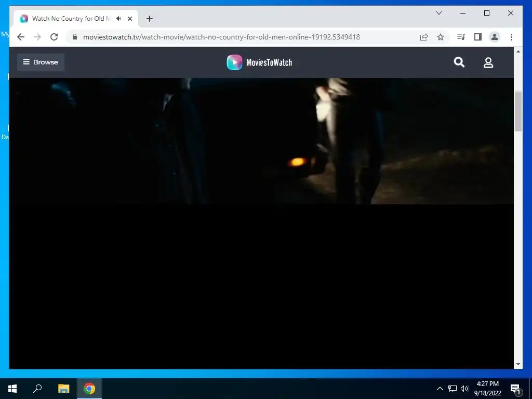This screenshot has width=532, height=399.
Task: Click the Chrome taskbar icon
Action: [89, 389]
